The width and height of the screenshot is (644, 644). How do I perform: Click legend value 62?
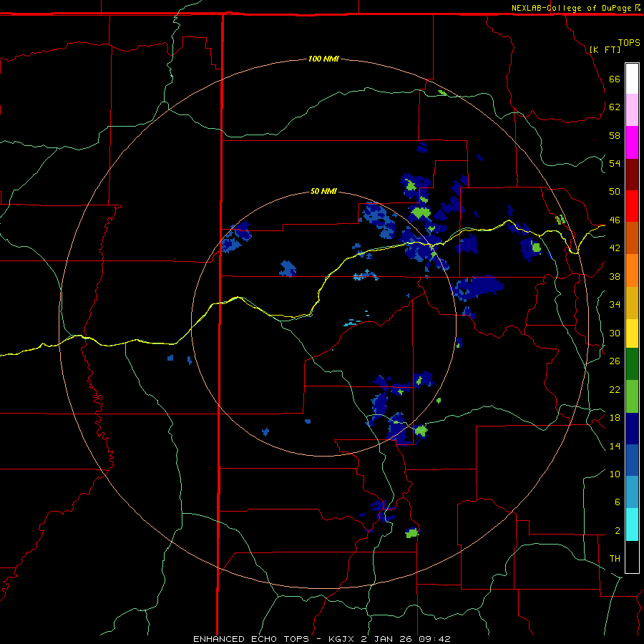[615, 107]
